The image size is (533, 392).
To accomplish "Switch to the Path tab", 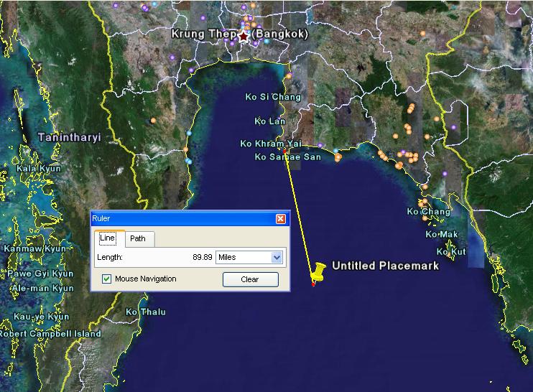I will (x=138, y=238).
